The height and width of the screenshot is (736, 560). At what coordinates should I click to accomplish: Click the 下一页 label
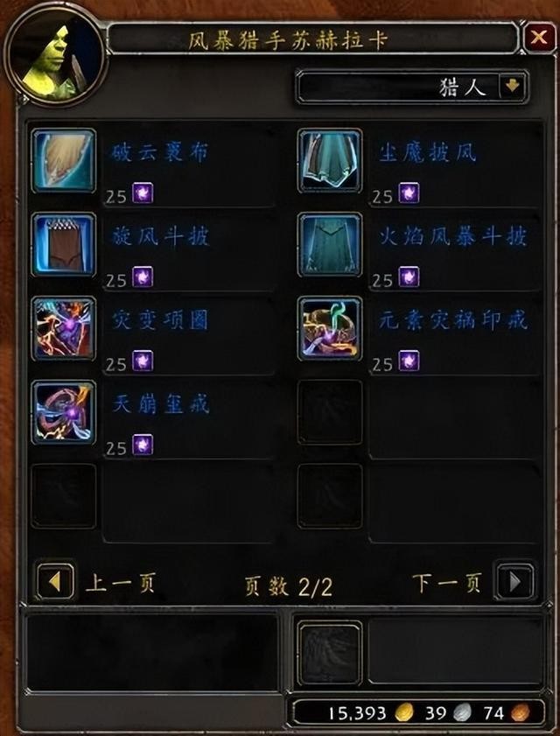pos(447,583)
